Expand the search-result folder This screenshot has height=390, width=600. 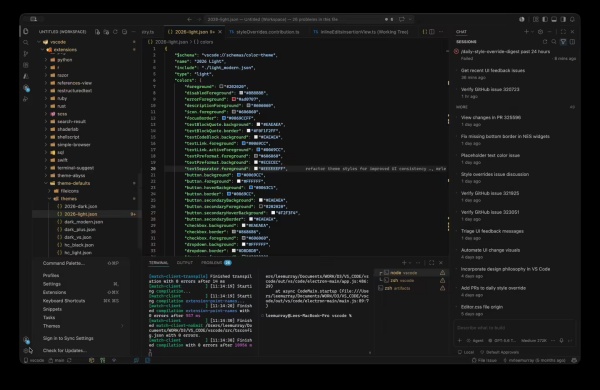click(46, 121)
